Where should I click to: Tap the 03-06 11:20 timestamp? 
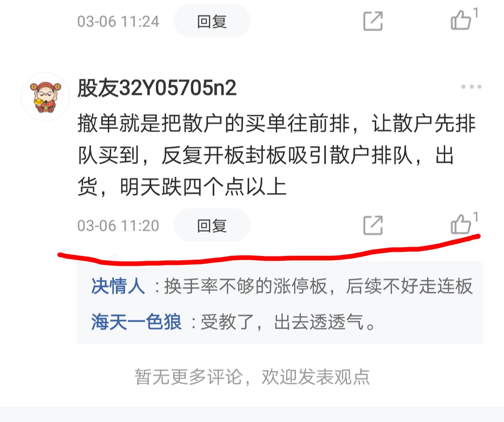point(118,225)
